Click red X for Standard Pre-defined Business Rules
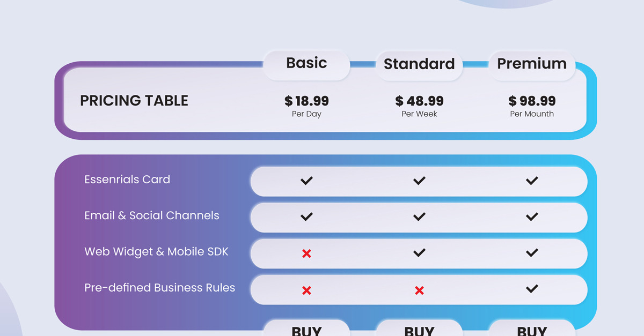644x336 pixels. point(419,290)
